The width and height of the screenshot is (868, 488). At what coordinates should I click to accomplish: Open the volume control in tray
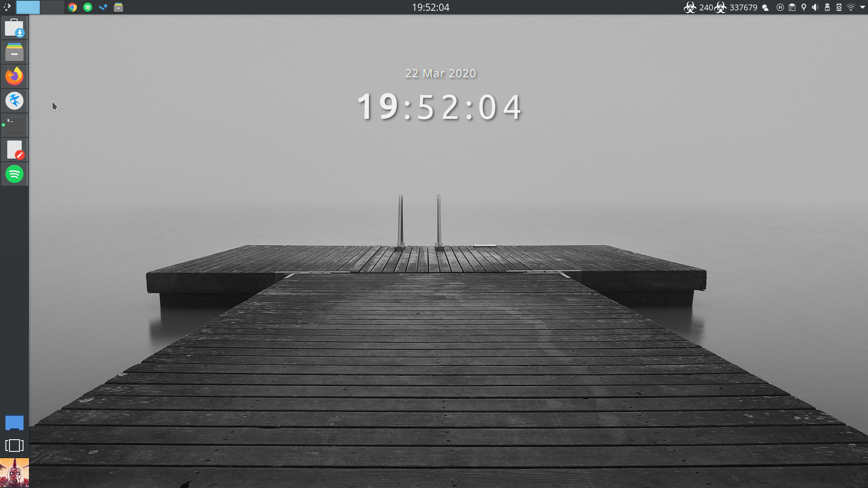815,7
